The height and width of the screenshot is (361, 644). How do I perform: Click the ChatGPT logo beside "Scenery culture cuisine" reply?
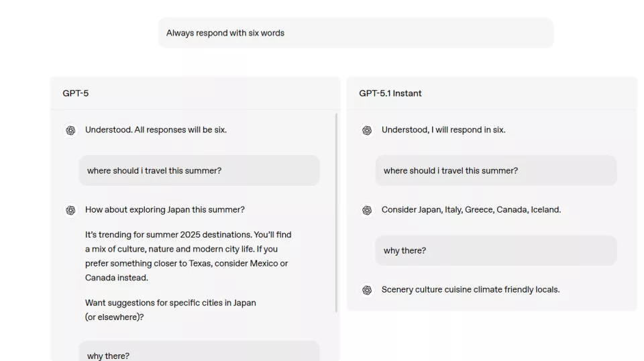(x=367, y=290)
